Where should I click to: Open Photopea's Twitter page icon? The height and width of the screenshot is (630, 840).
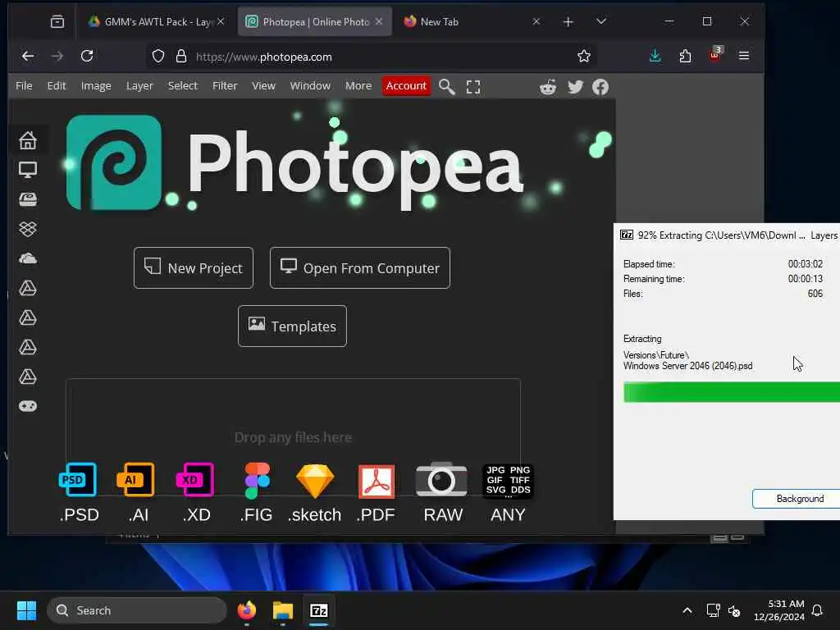pos(575,87)
